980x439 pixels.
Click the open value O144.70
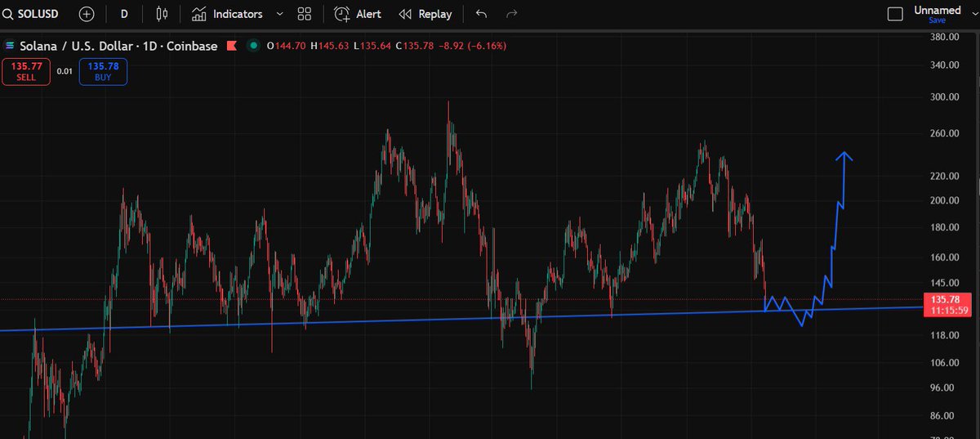286,46
